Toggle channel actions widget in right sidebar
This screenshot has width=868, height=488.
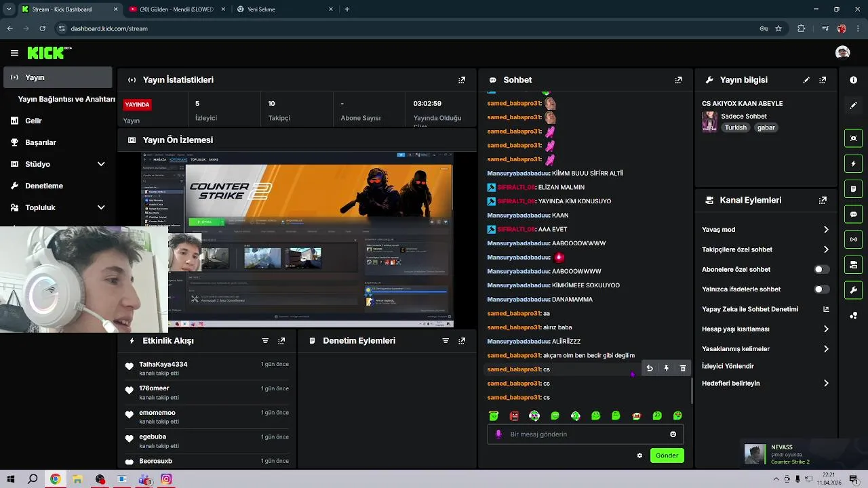(x=853, y=264)
